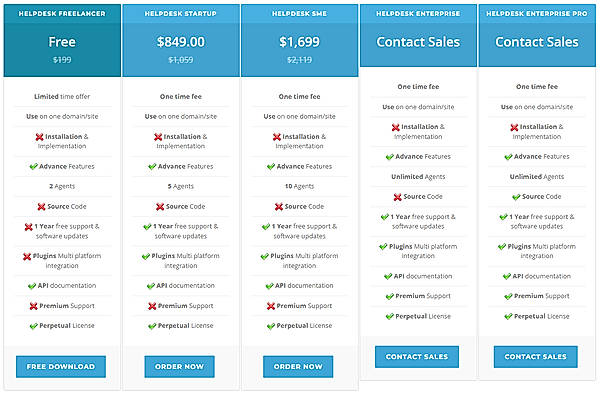Click red X beside SME Premium Support

[x=271, y=306]
